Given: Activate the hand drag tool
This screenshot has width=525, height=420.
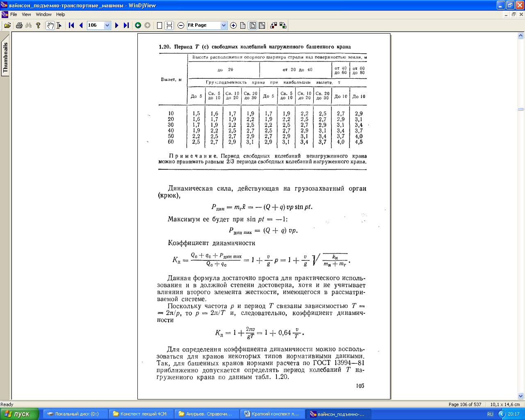Looking at the screenshot, I should [x=50, y=25].
